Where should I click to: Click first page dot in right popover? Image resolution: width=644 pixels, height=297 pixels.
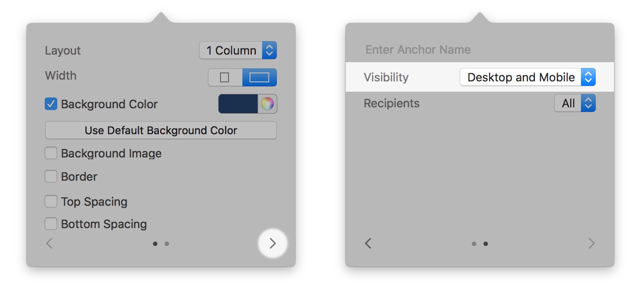pyautogui.click(x=474, y=244)
